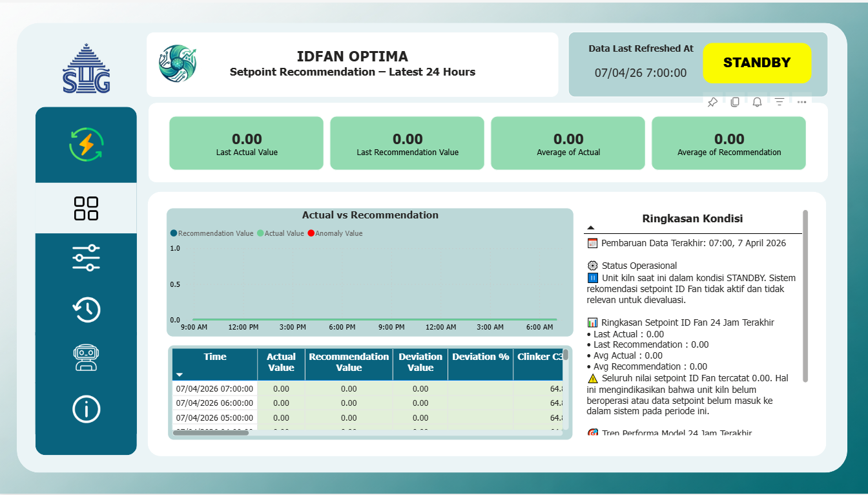Screen dimensions: 868x495
Task: Select the 07/04/2026 06:00:00 time cell
Action: click(x=214, y=403)
